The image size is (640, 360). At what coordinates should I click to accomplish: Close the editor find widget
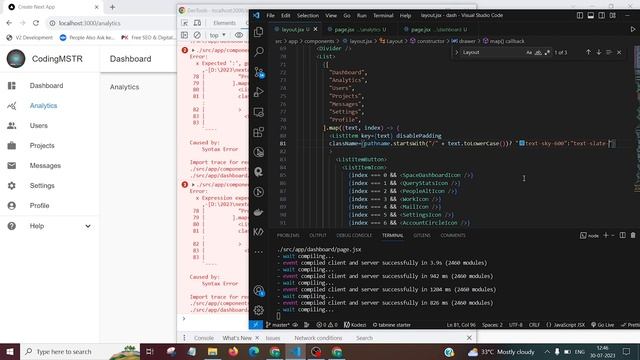pyautogui.click(x=619, y=52)
